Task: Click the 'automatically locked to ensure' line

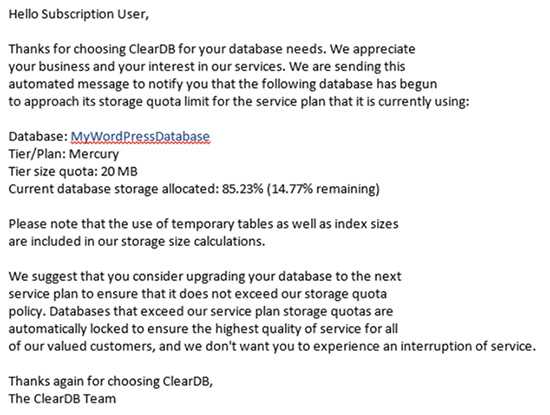Action: (203, 329)
